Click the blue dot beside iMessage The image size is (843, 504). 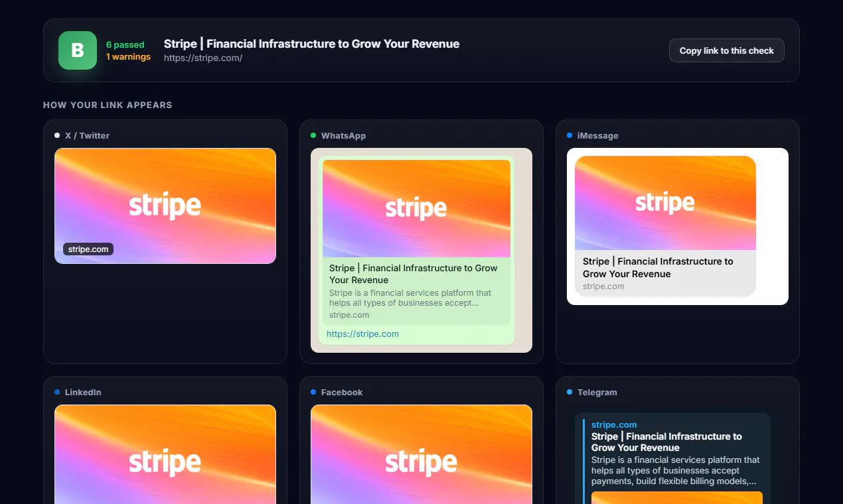click(570, 135)
